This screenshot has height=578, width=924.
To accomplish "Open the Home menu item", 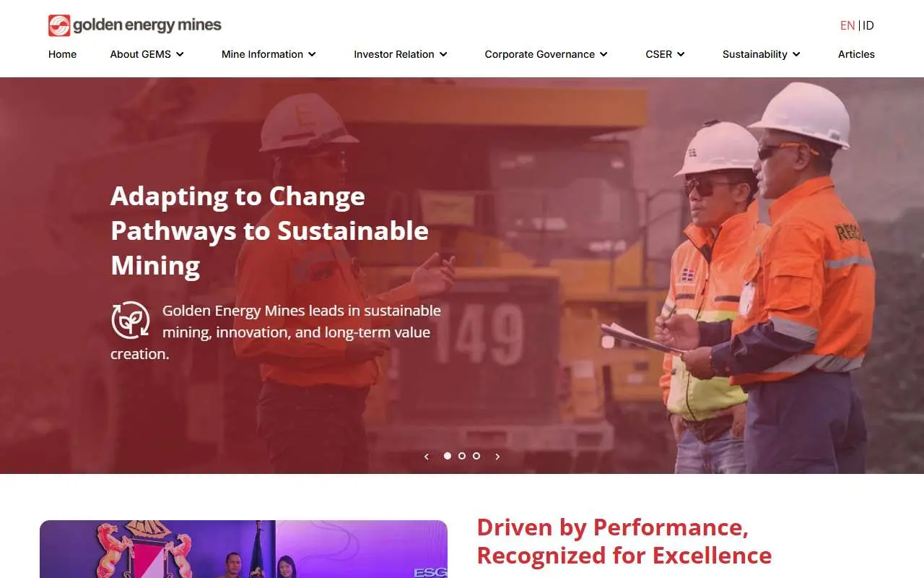I will (62, 54).
